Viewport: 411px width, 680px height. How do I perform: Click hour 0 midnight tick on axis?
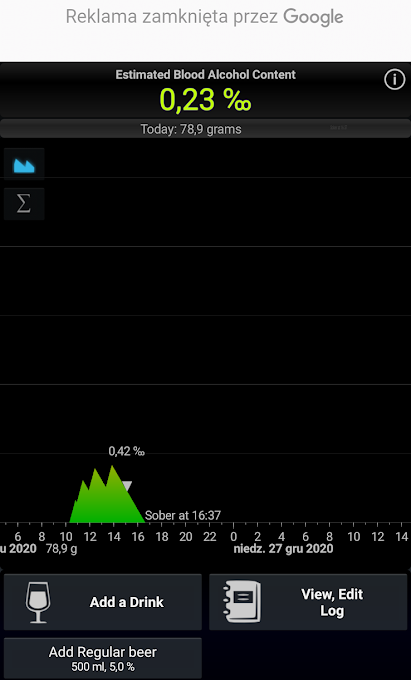point(233,536)
